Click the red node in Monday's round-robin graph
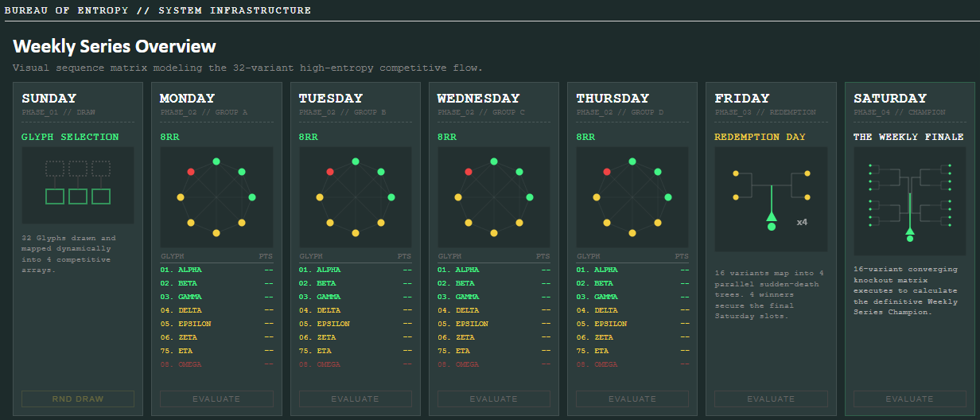Viewport: 980px width, 420px height. (x=191, y=171)
